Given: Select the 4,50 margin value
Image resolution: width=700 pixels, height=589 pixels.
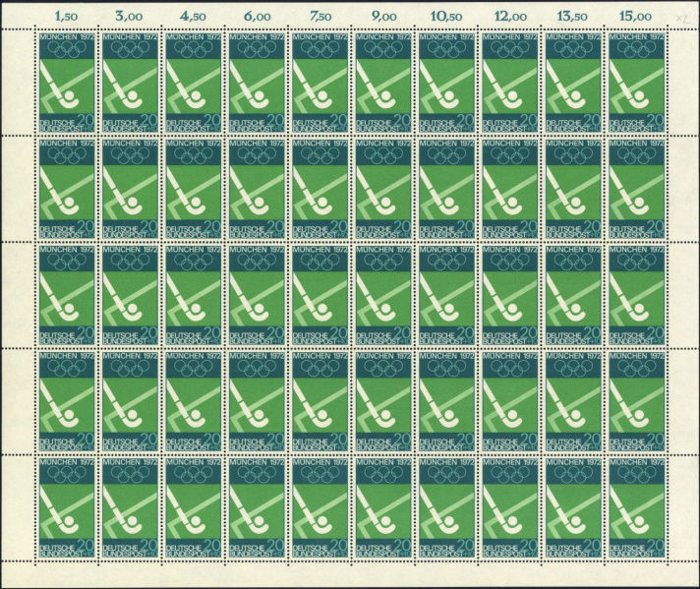Looking at the screenshot, I should (193, 17).
